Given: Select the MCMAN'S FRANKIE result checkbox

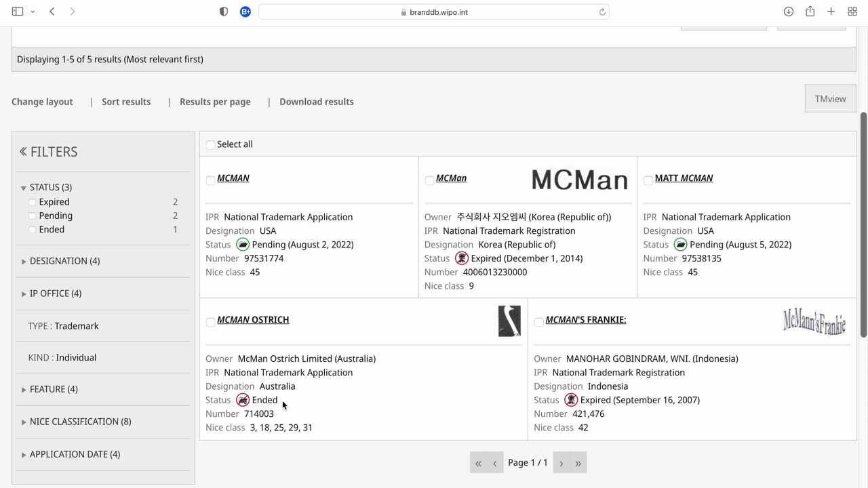Looking at the screenshot, I should click(538, 322).
